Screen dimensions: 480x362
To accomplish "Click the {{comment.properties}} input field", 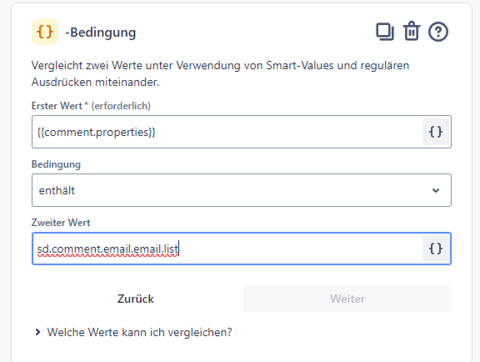I will click(x=227, y=132).
